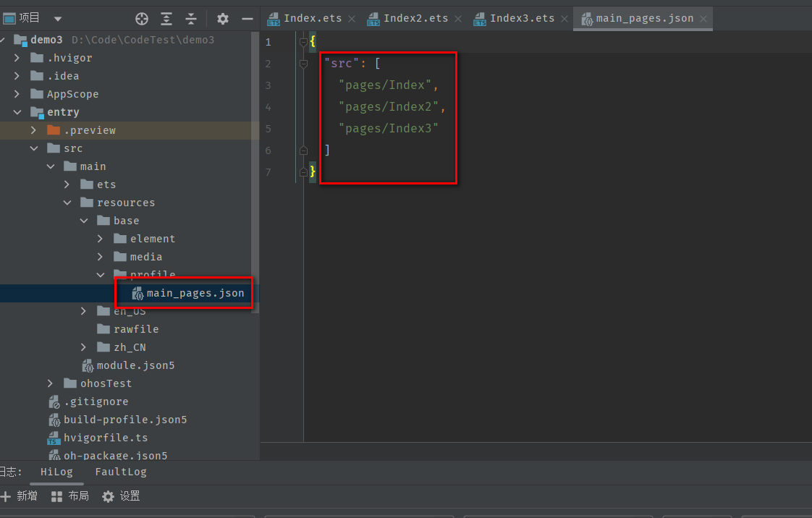
Task: Click the fold end marker on line 7
Action: (x=303, y=172)
